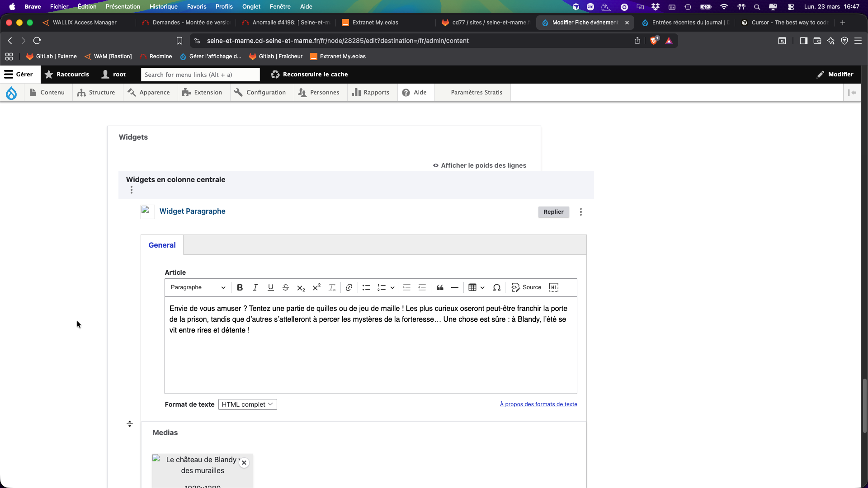Toggle Source editing mode
This screenshot has width=868, height=488.
point(526,287)
